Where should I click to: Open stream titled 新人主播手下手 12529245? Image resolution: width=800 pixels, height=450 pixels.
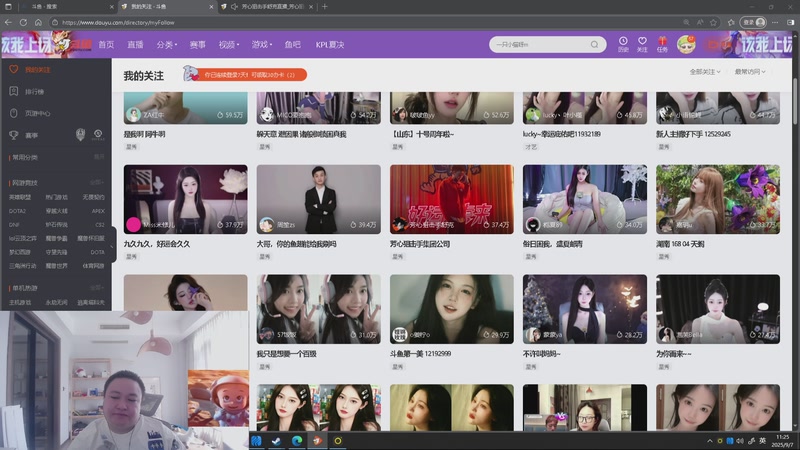click(x=693, y=134)
